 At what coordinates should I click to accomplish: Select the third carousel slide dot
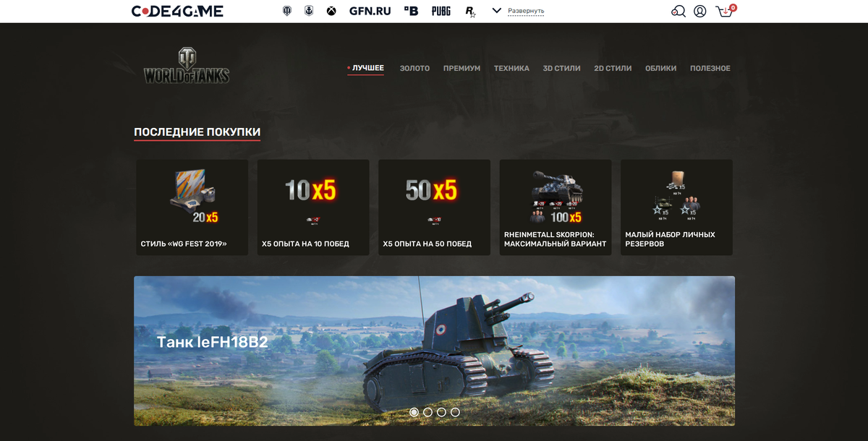441,412
